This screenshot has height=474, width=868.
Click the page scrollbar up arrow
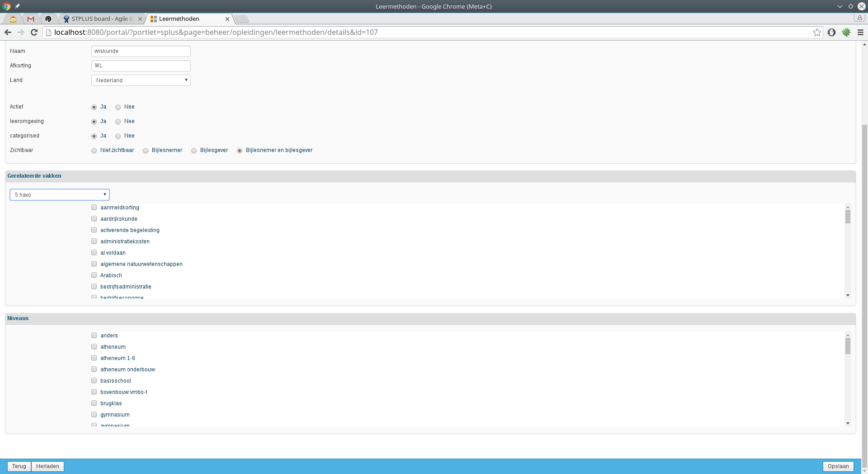(x=864, y=44)
